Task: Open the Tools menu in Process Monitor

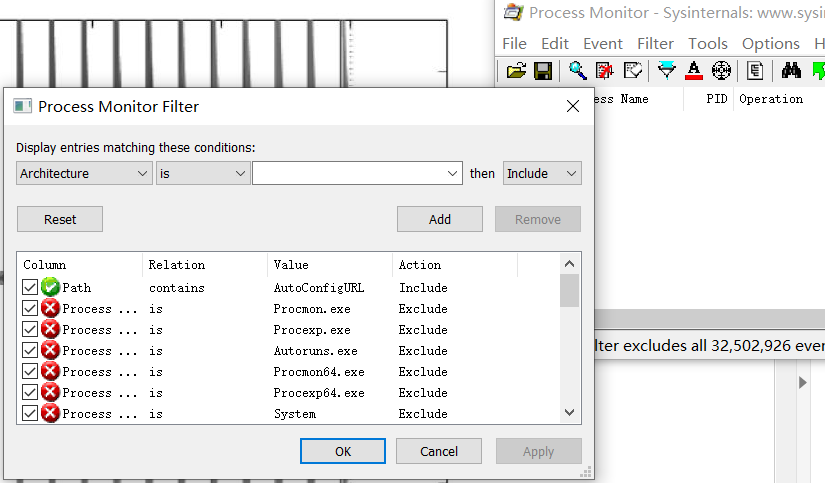Action: (x=708, y=43)
